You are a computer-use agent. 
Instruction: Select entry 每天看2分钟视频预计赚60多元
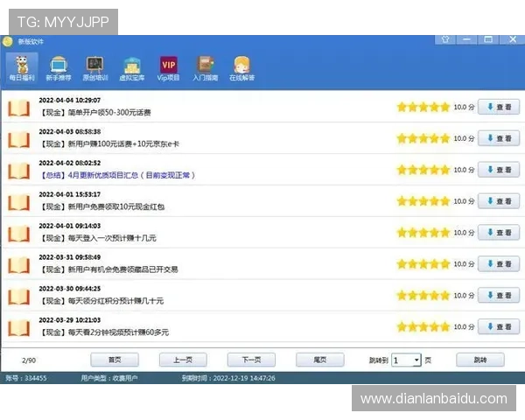click(104, 332)
